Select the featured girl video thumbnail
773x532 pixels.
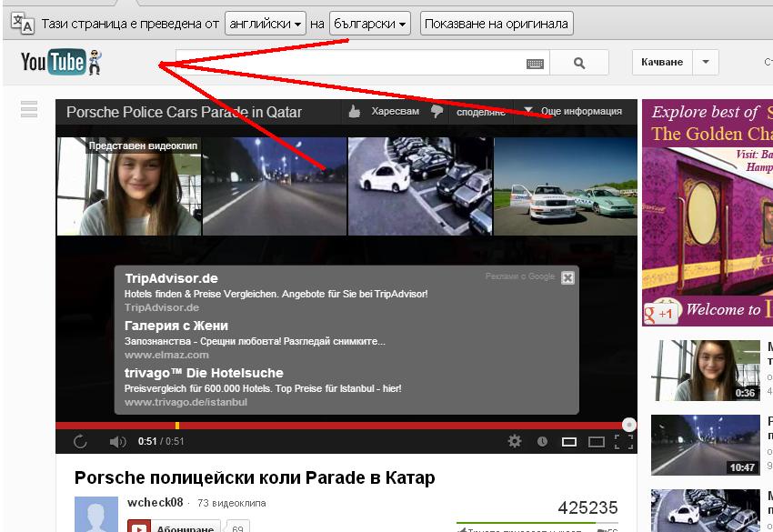click(x=129, y=186)
